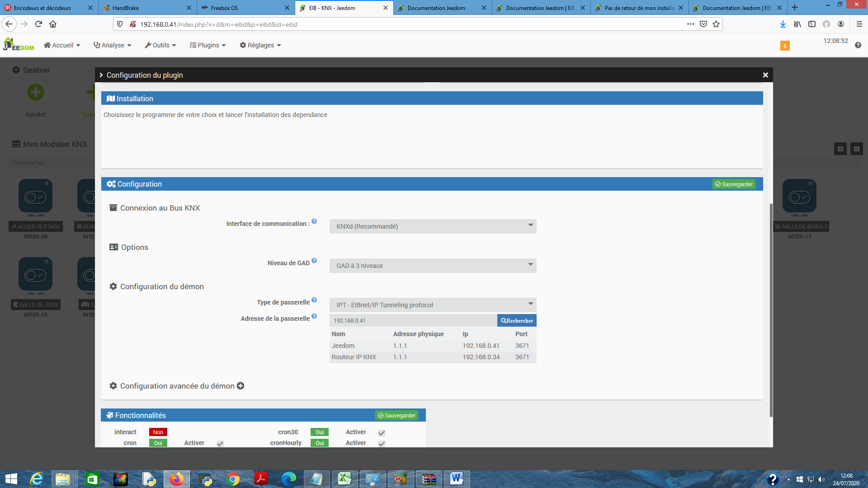The image size is (868, 488).
Task: Click the Jeedom logo
Action: [x=19, y=44]
